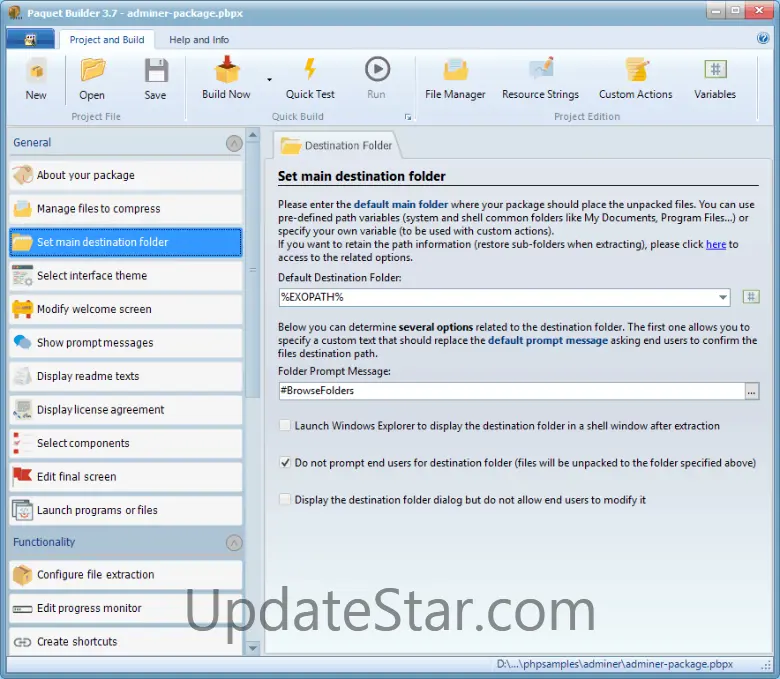Open Resource Strings editor

540,78
